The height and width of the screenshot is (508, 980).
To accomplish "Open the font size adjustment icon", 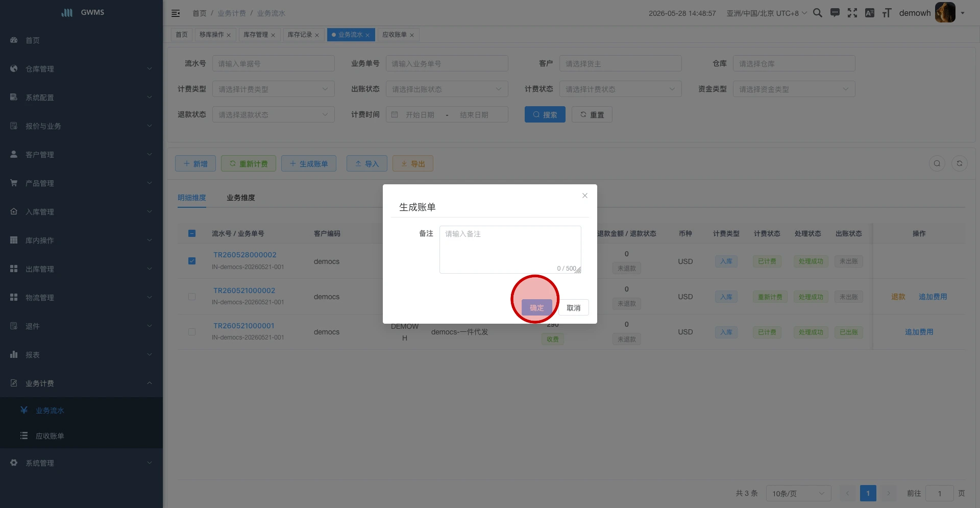I will [x=887, y=13].
